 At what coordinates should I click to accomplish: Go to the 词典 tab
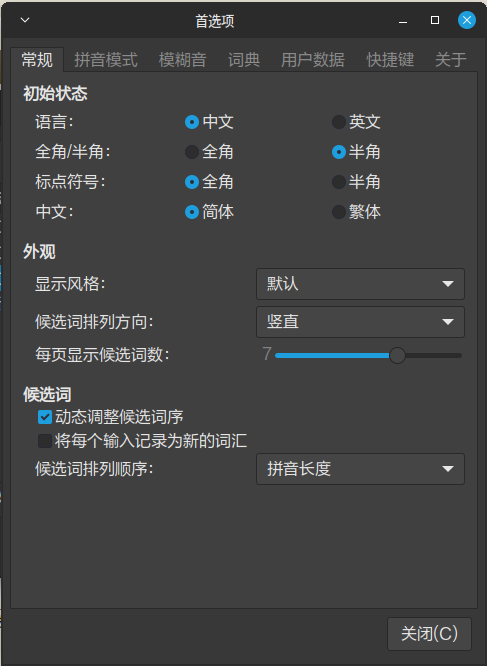[x=244, y=60]
